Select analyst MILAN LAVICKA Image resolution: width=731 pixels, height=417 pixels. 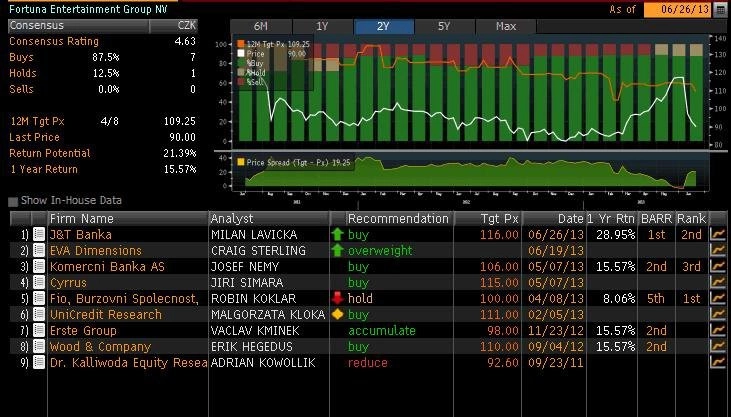(x=254, y=234)
